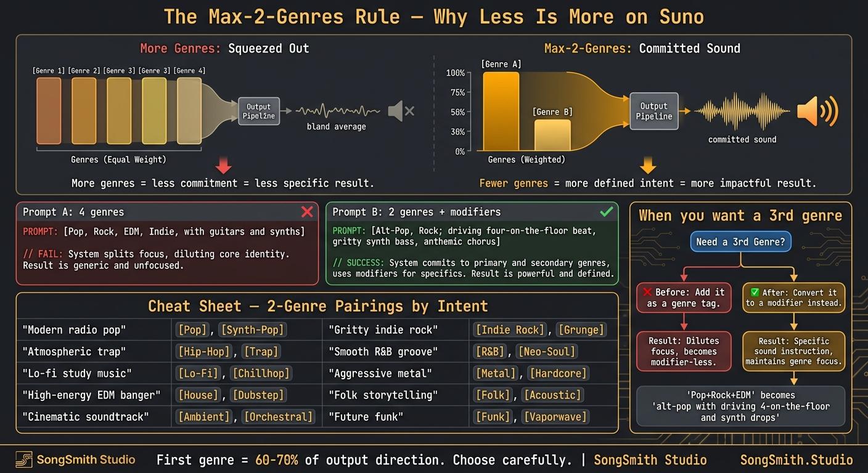Click the After: Convert it to modifier box
The width and height of the screenshot is (868, 473).
click(x=793, y=297)
